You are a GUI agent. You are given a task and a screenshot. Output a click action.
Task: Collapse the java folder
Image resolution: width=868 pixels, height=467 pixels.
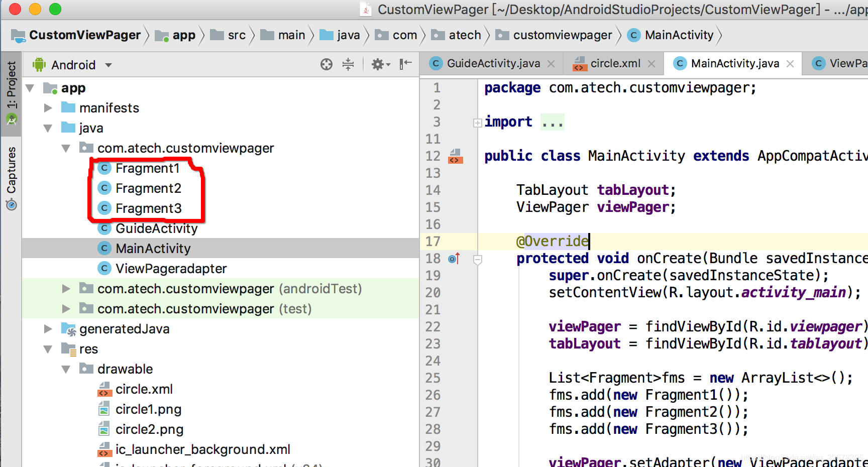pos(48,129)
